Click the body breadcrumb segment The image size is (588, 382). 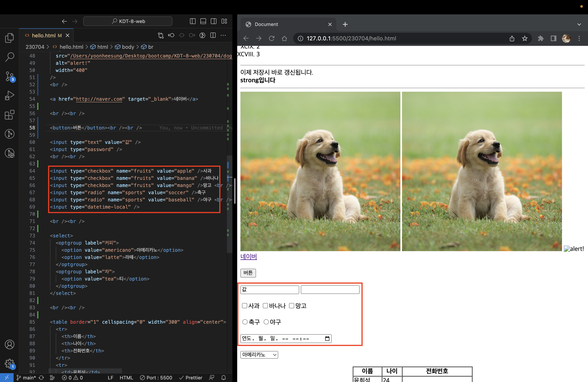[125, 47]
